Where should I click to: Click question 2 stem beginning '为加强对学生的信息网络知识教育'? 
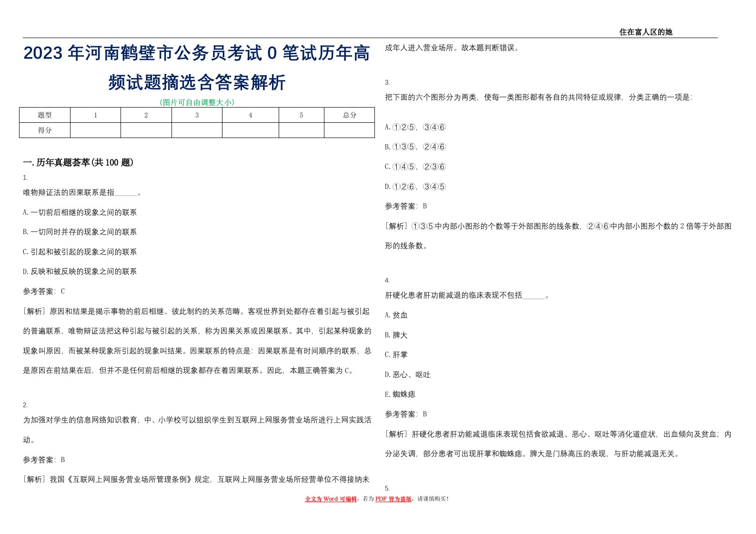pos(197,430)
